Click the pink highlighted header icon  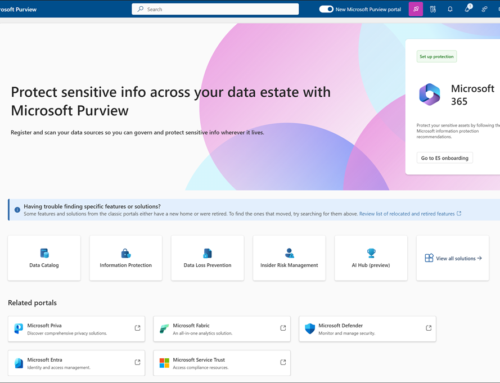(x=416, y=9)
